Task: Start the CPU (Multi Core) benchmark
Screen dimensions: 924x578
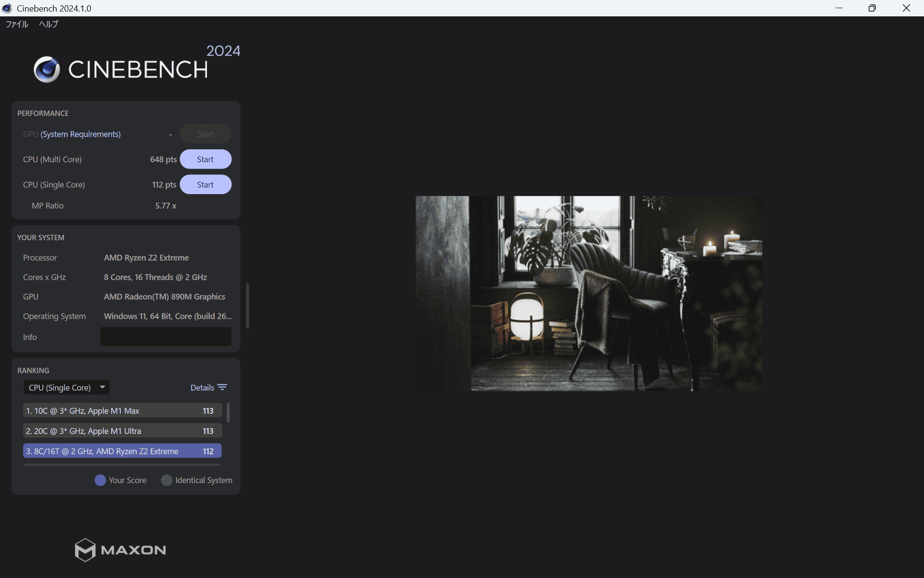Action: (205, 159)
